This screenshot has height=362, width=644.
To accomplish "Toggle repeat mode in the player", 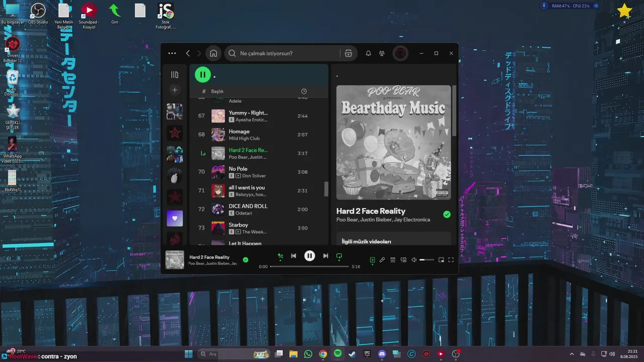I will tap(339, 256).
